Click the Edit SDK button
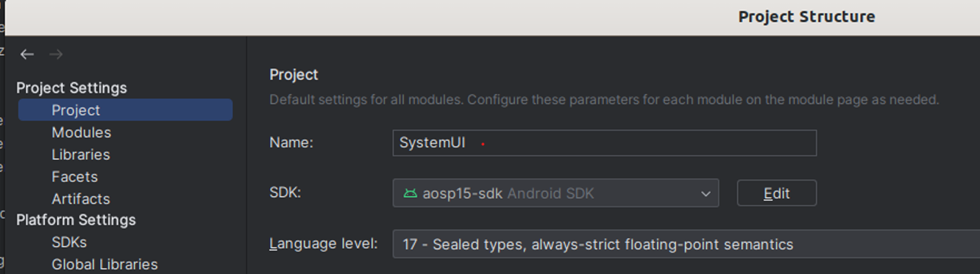The width and height of the screenshot is (980, 274). 777,193
